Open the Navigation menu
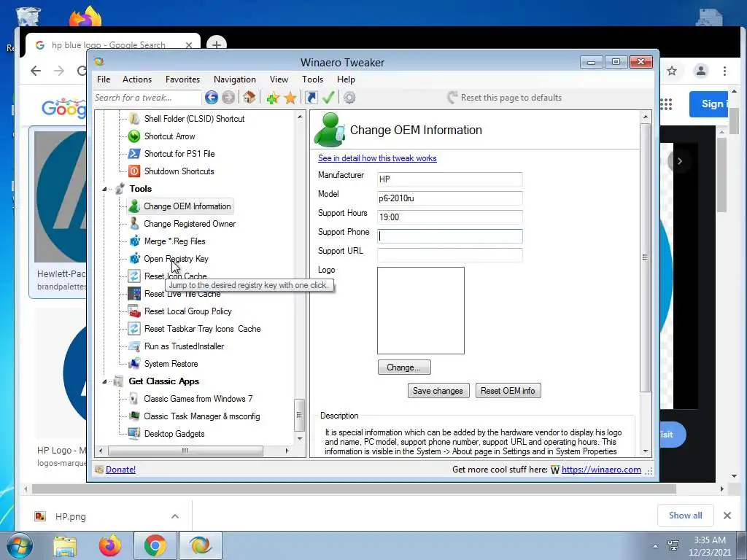 pos(235,79)
